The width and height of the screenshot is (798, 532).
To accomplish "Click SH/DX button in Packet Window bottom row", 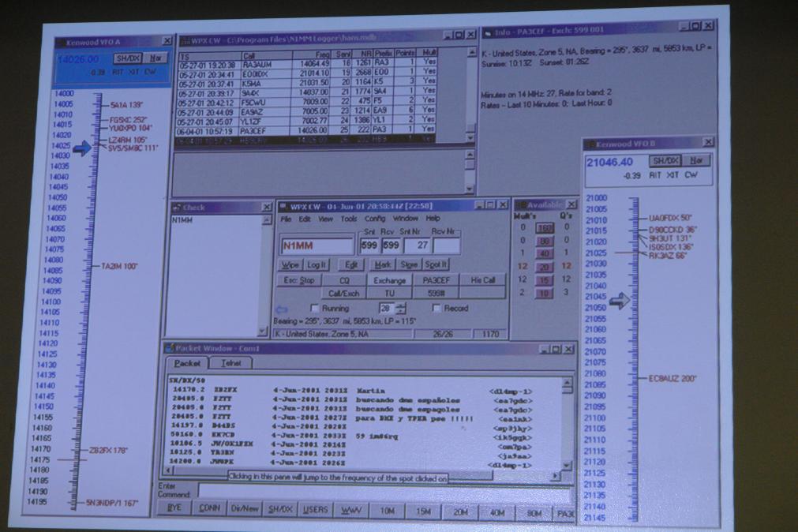I will tap(280, 509).
